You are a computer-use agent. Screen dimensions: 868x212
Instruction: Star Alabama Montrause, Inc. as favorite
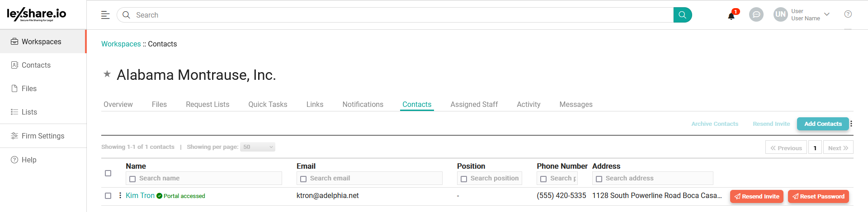(x=107, y=74)
